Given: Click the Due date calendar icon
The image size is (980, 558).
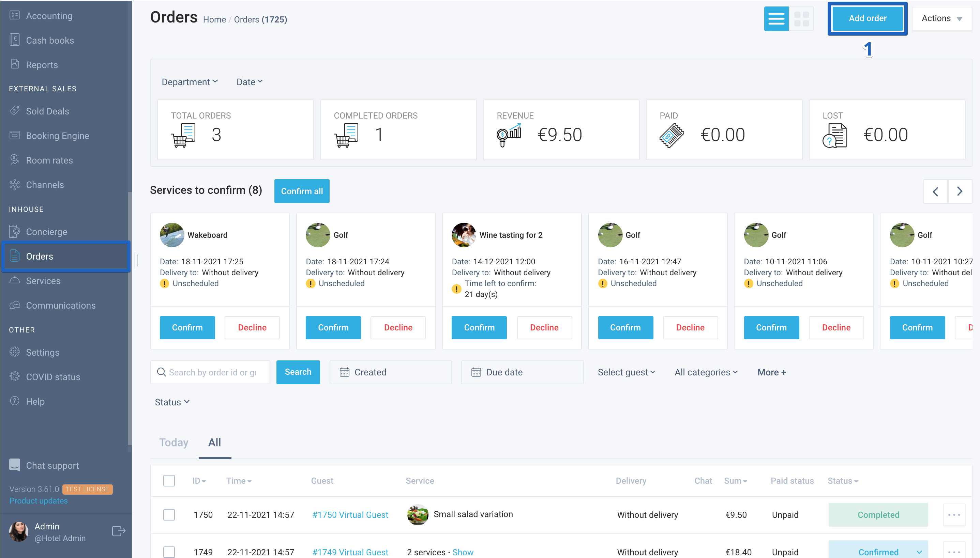Looking at the screenshot, I should pos(476,372).
